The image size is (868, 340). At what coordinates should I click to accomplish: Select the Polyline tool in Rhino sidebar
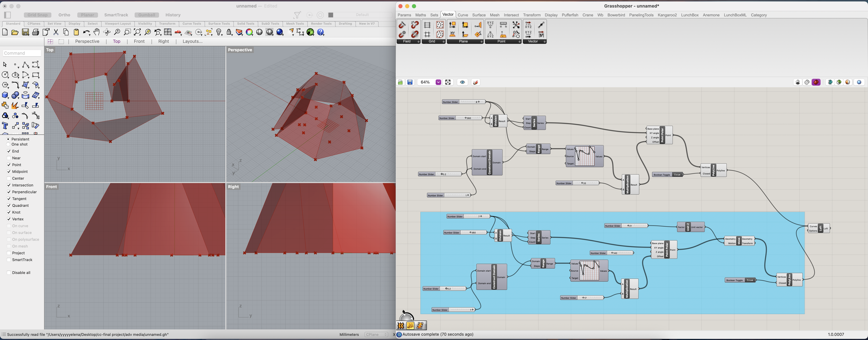click(25, 65)
